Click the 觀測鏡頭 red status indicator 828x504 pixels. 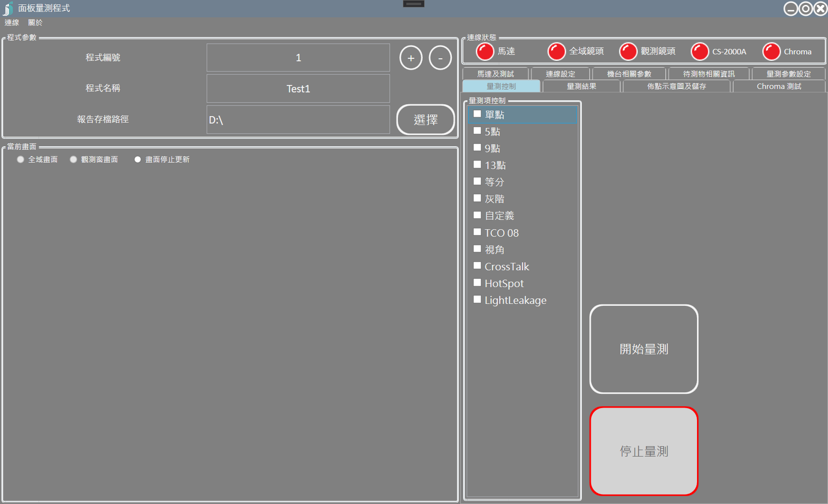[x=628, y=51]
